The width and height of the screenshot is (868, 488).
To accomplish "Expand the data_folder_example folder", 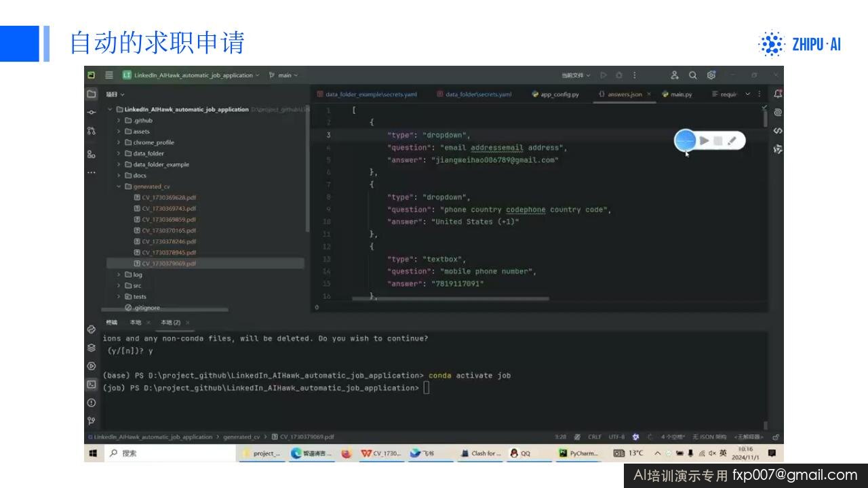I will (119, 165).
